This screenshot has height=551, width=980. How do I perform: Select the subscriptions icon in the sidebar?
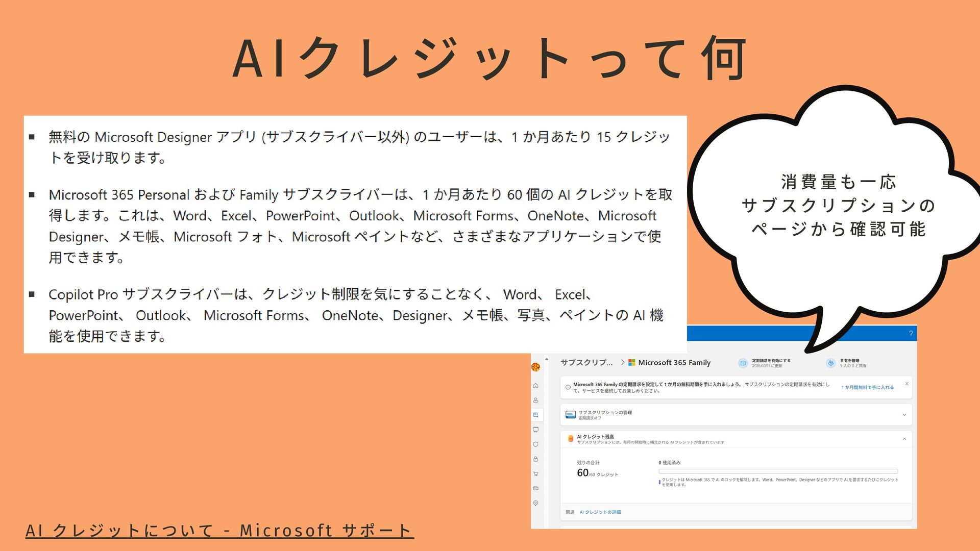click(x=535, y=415)
